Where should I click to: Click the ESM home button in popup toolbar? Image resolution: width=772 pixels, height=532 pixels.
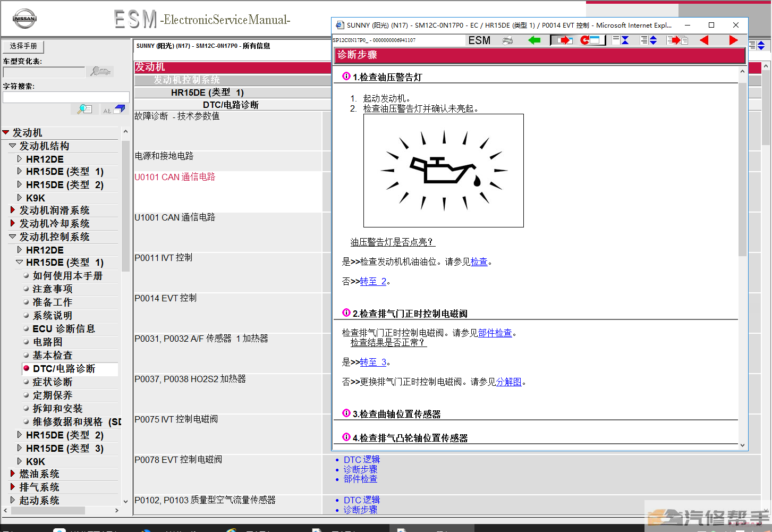click(479, 40)
